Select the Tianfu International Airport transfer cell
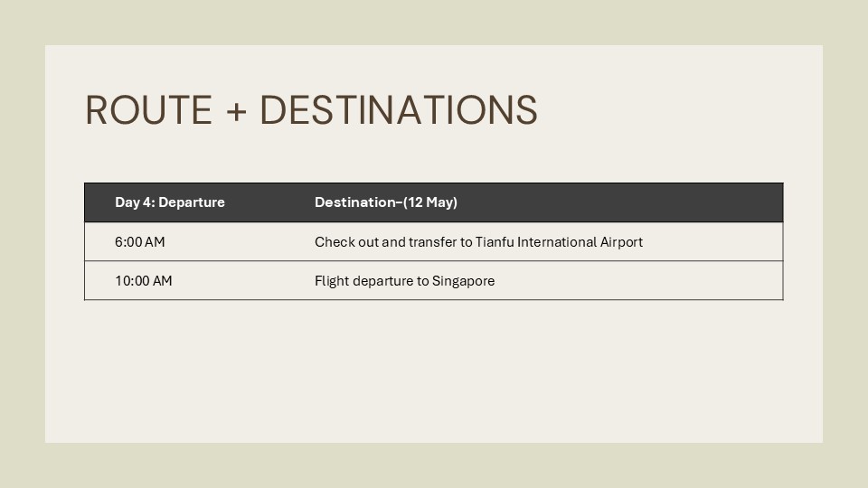 pyautogui.click(x=478, y=242)
